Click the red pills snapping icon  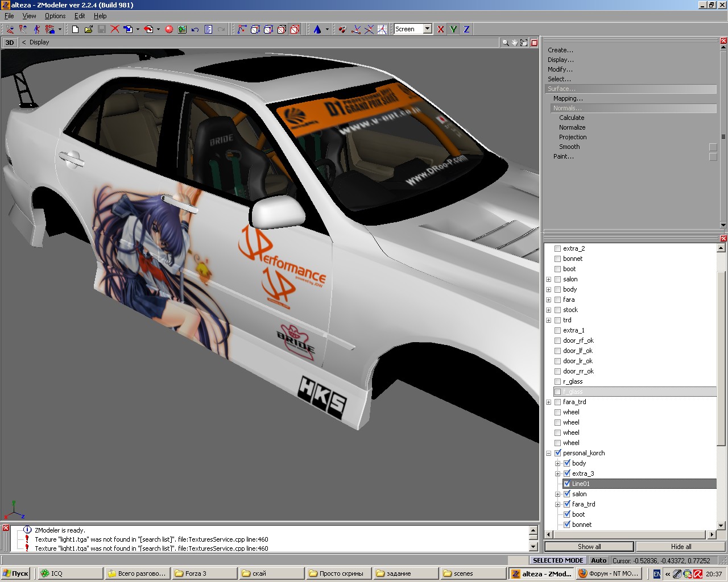(342, 29)
